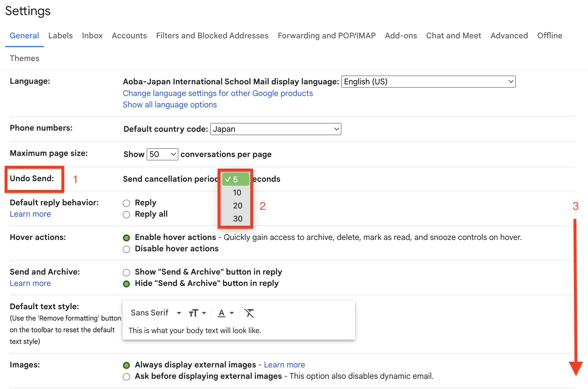Viewport: 588px width, 389px height.
Task: Switch to Forwarding and POP/IMAP tab
Action: tap(326, 35)
